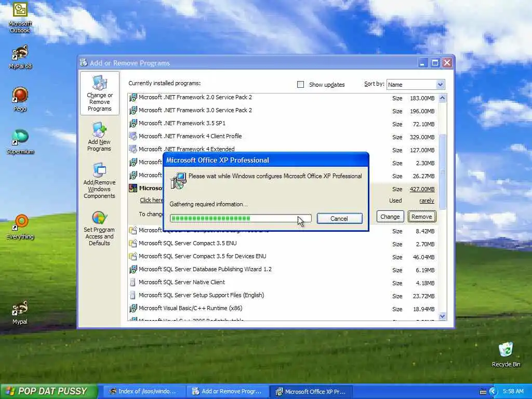Click icon of .NET Framework 2.0 Service Pack 2
This screenshot has width=532, height=399.
coord(132,98)
